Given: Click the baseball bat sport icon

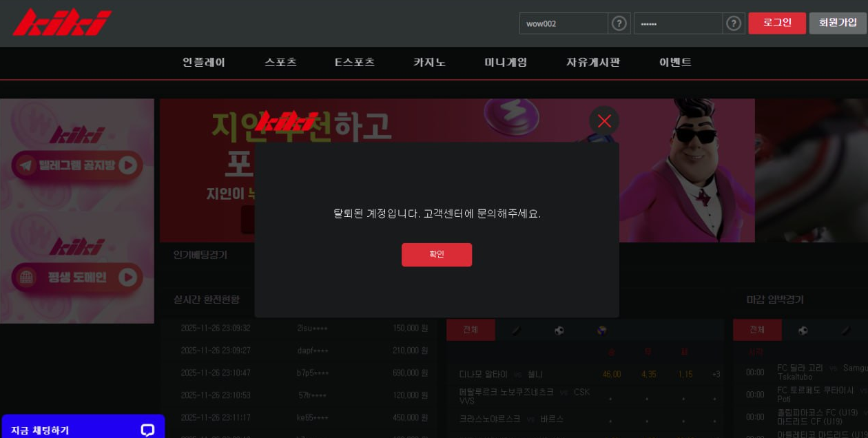Looking at the screenshot, I should click(x=517, y=330).
